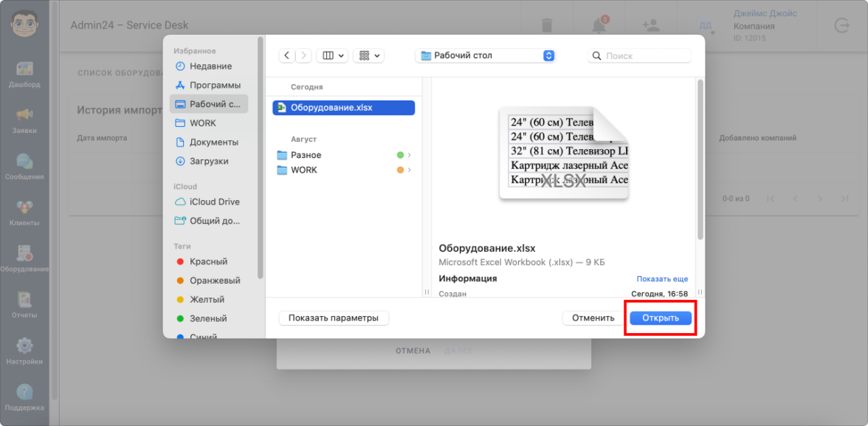Open column view options dropdown

coord(332,55)
